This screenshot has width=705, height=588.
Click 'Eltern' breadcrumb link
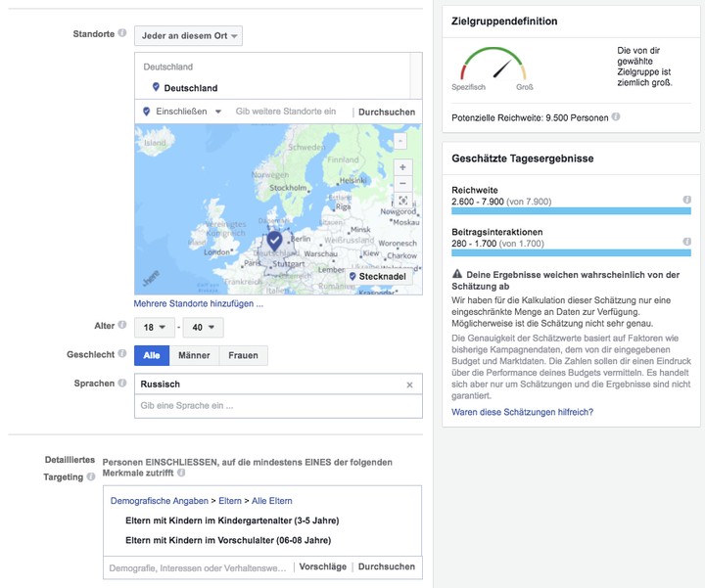pos(230,501)
